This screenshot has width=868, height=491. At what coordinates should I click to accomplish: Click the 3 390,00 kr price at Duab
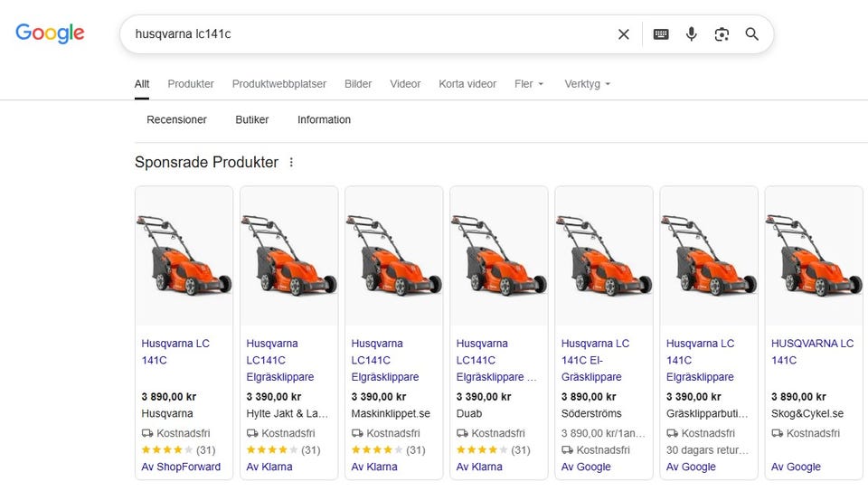pos(484,397)
